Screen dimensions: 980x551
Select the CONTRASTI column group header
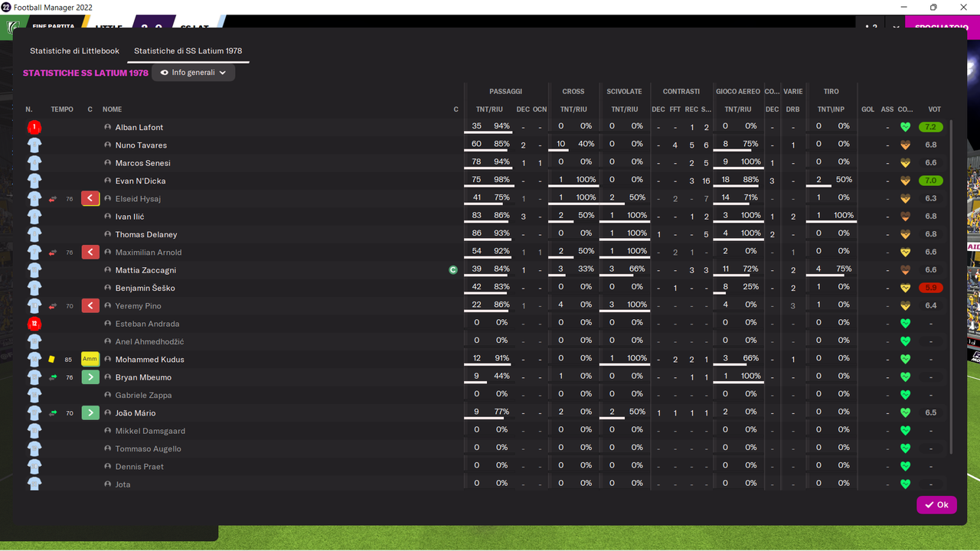pos(681,91)
